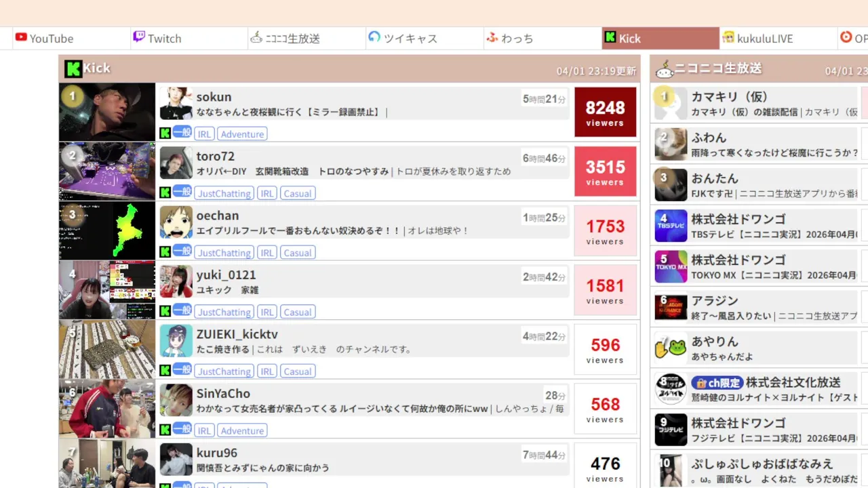The width and height of the screenshot is (868, 488).
Task: Open the toro72 channel name link
Action: pos(216,157)
